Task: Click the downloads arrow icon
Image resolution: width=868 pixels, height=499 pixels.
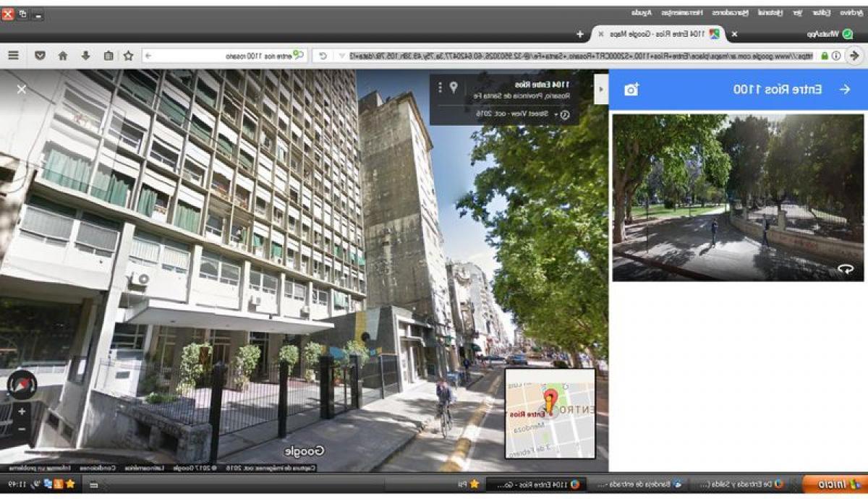Action: [85, 56]
